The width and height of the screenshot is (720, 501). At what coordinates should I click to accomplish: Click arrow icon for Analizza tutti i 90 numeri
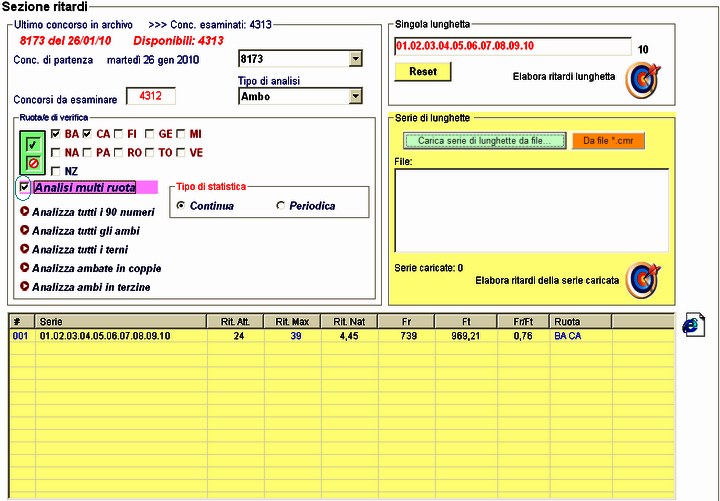point(25,211)
